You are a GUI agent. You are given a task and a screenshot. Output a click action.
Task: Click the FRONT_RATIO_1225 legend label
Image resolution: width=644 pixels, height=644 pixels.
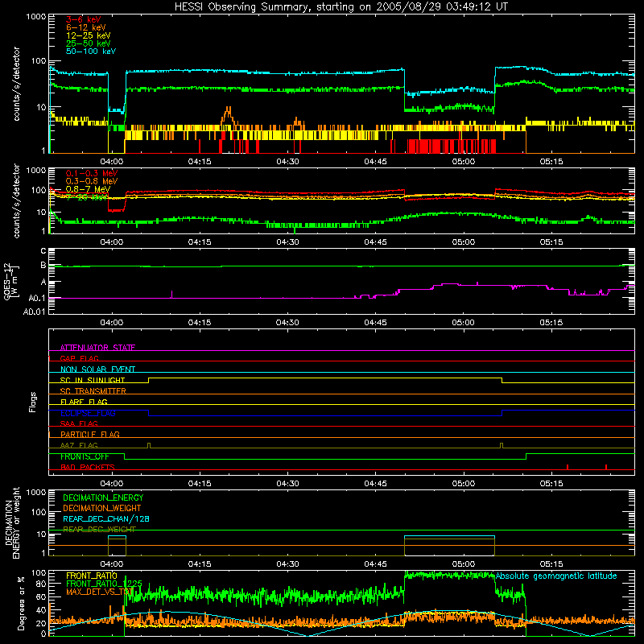click(x=104, y=583)
